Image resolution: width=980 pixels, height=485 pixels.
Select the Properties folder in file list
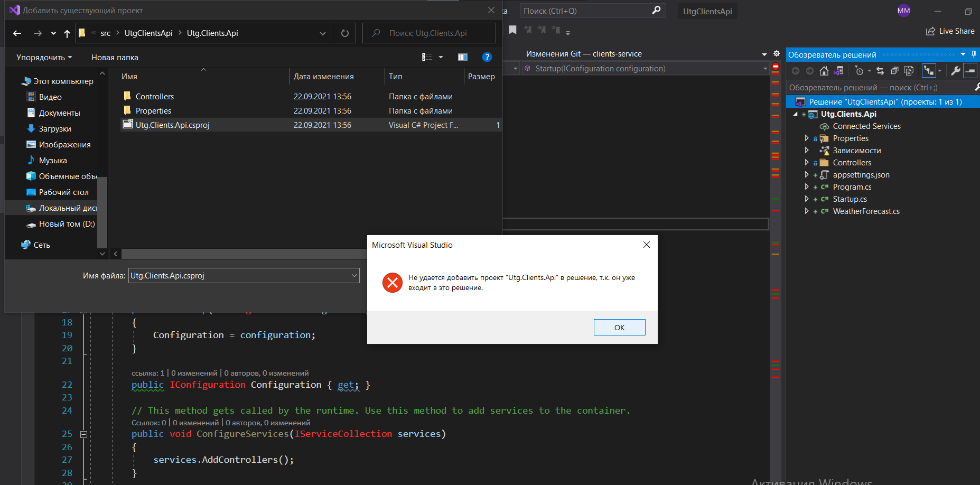click(153, 111)
